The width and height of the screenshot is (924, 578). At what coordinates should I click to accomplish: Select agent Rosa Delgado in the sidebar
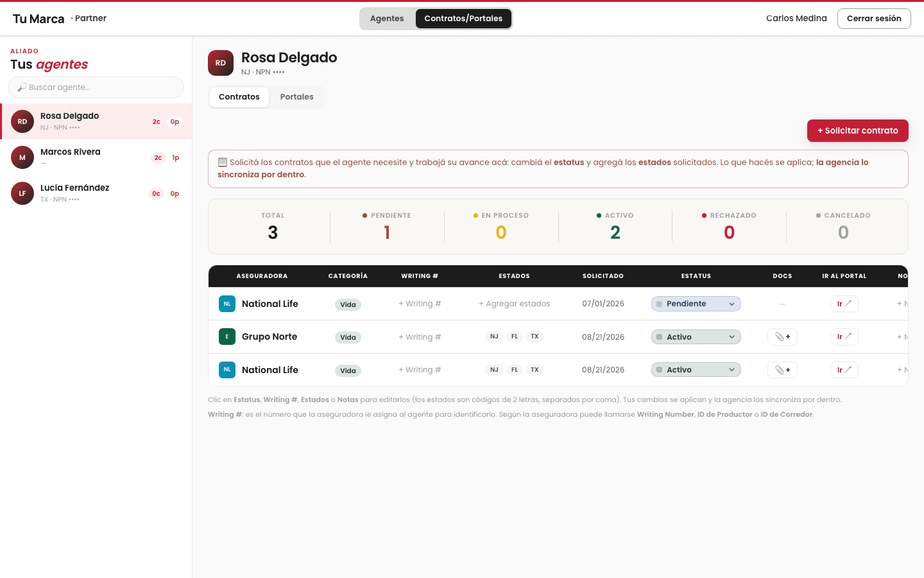pyautogui.click(x=96, y=121)
